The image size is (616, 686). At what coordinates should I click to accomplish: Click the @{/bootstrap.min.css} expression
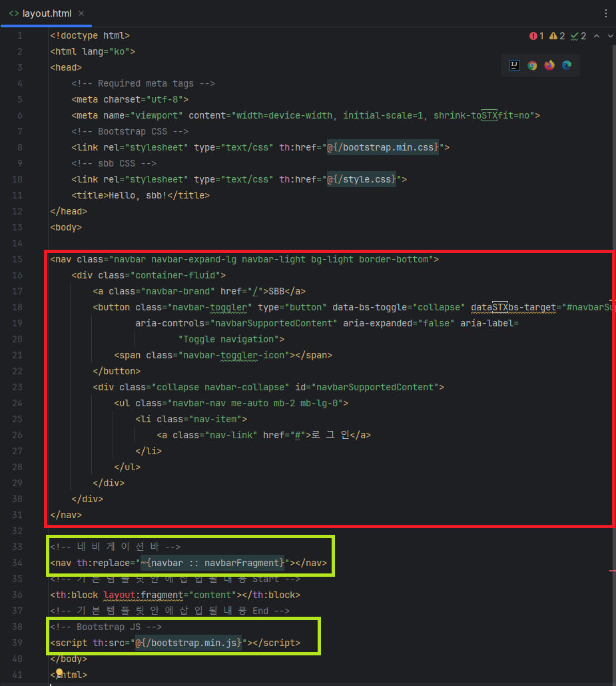pyautogui.click(x=383, y=147)
